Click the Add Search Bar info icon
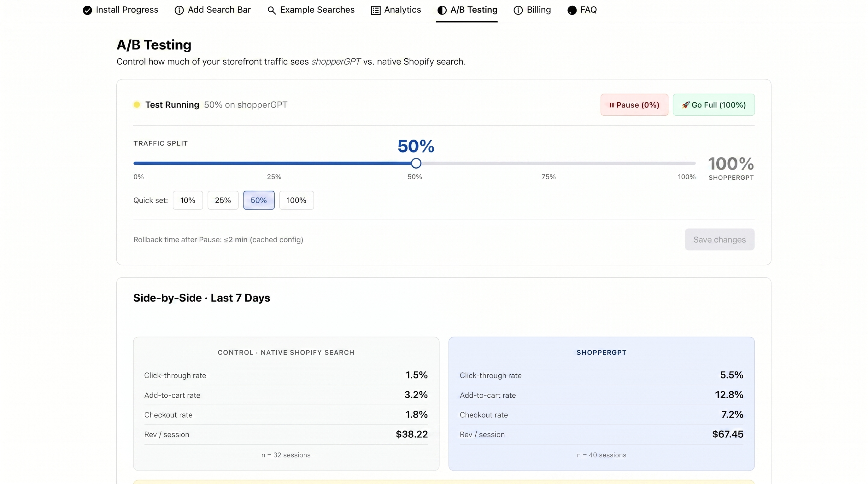This screenshot has width=868, height=484. pyautogui.click(x=179, y=10)
